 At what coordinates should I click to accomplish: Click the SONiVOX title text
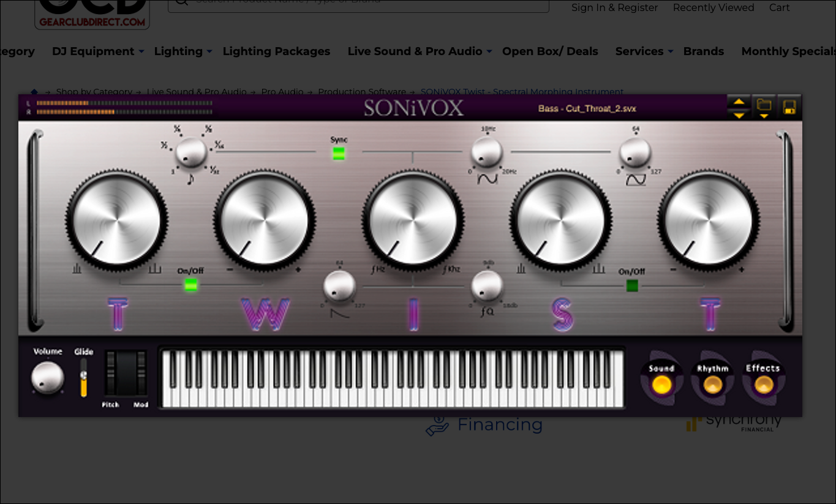point(414,108)
